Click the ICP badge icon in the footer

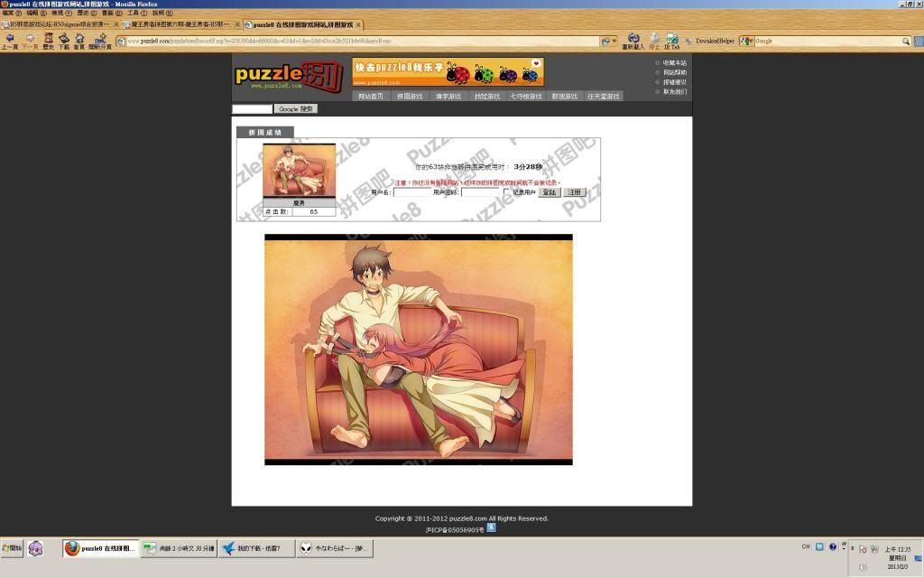(491, 527)
